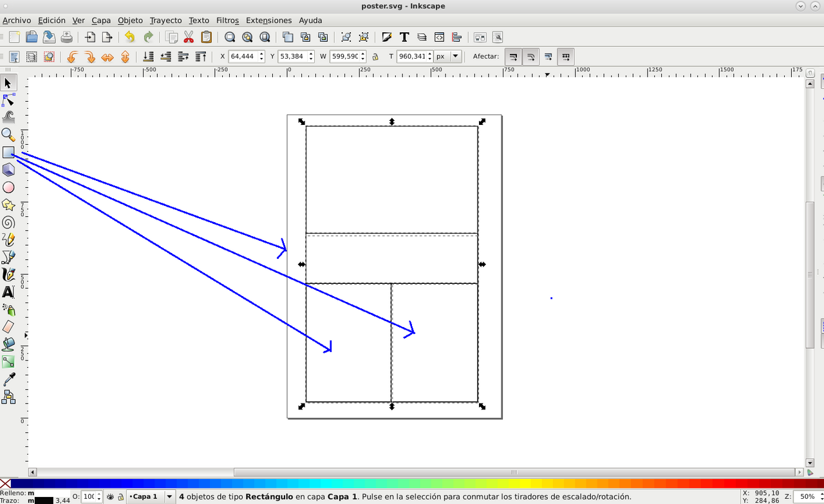Select the Rectangle tool
The image size is (824, 504).
click(8, 152)
